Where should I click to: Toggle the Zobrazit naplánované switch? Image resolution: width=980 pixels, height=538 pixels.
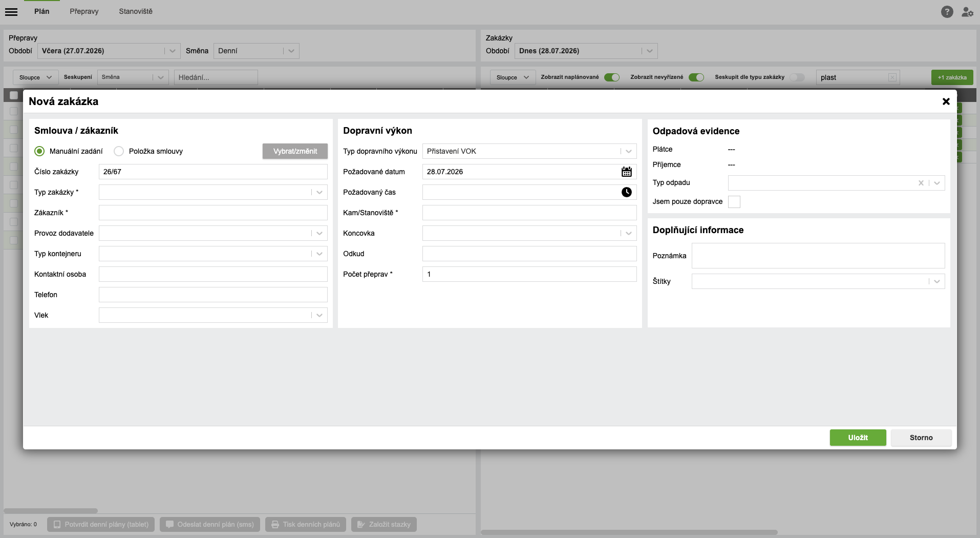click(x=611, y=77)
